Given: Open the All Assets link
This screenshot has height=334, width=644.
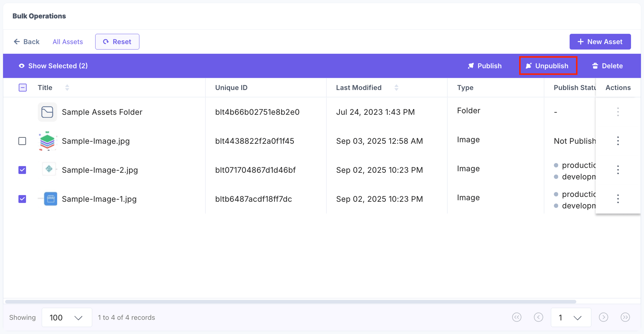Looking at the screenshot, I should 68,42.
